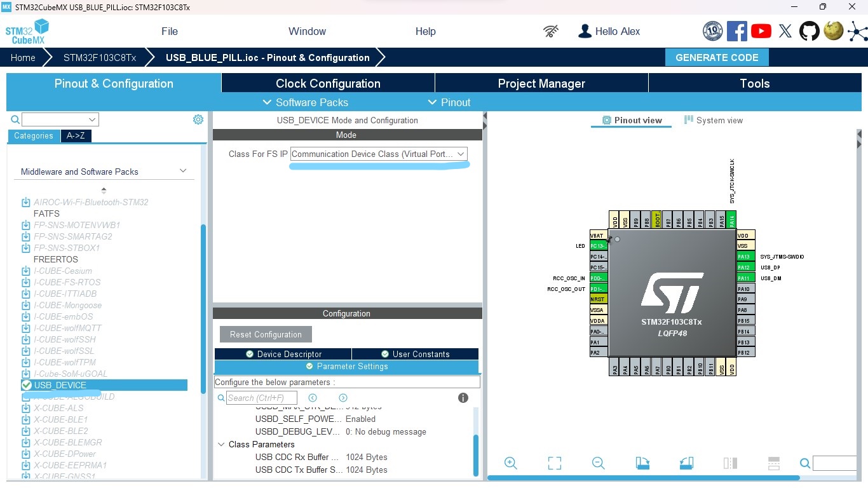Select FREERTOS in the middleware list
Image resolution: width=868 pixels, height=488 pixels.
(x=56, y=259)
